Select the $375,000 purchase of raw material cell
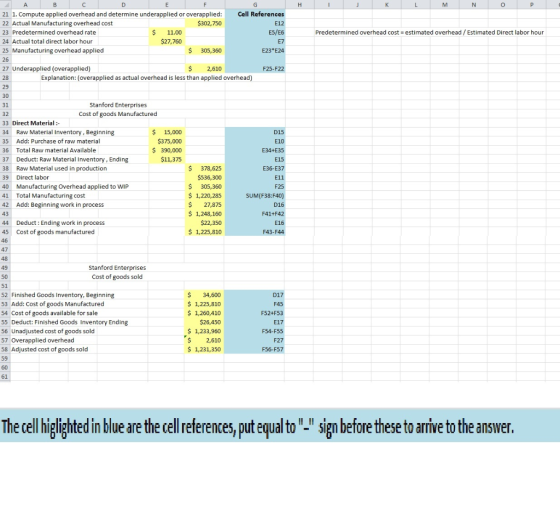This screenshot has height=516, width=560. click(x=167, y=141)
